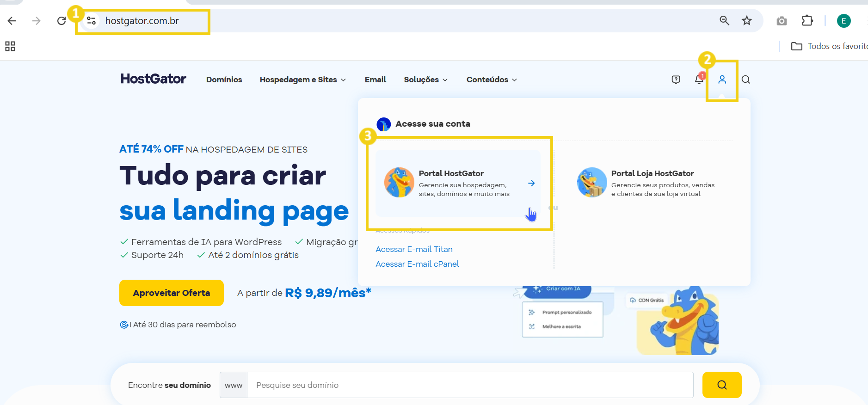Click the Encontre seu domínio label
The width and height of the screenshot is (868, 405).
(x=169, y=385)
